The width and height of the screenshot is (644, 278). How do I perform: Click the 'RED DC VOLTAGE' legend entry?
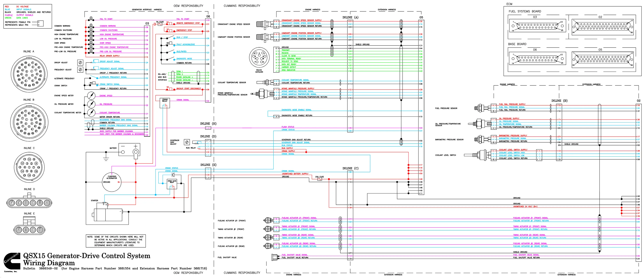click(x=16, y=7)
